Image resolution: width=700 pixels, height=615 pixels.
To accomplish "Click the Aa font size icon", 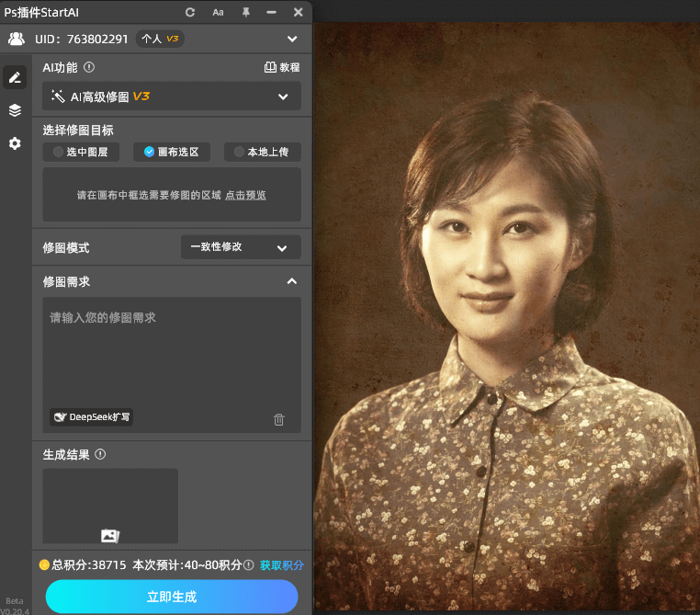I will (x=218, y=12).
